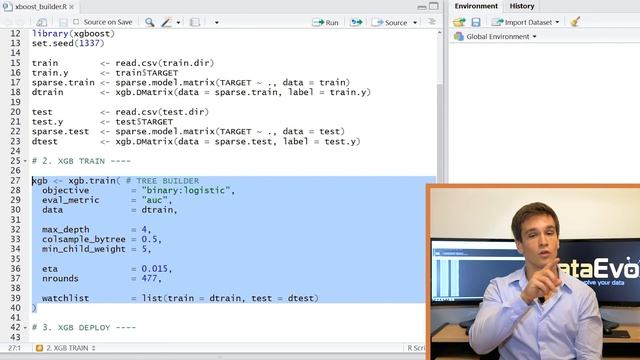Select the xboost_builder.R tab
The width and height of the screenshot is (640, 360).
(40, 7)
